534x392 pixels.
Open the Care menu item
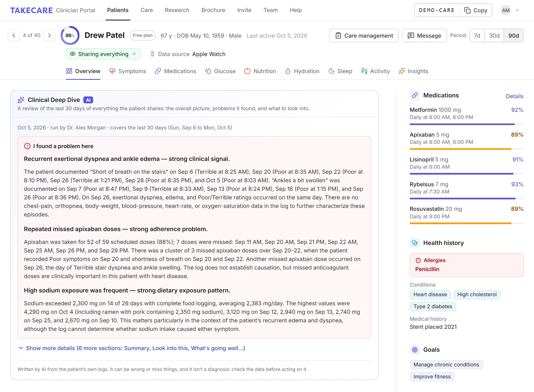(147, 10)
